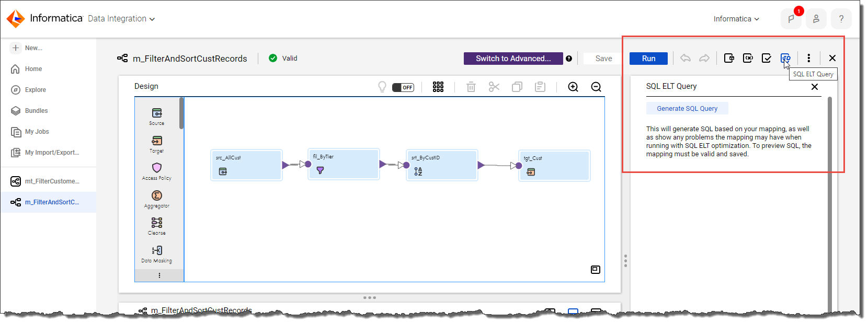This screenshot has width=868, height=323.
Task: Close the mapping designer
Action: (x=832, y=58)
